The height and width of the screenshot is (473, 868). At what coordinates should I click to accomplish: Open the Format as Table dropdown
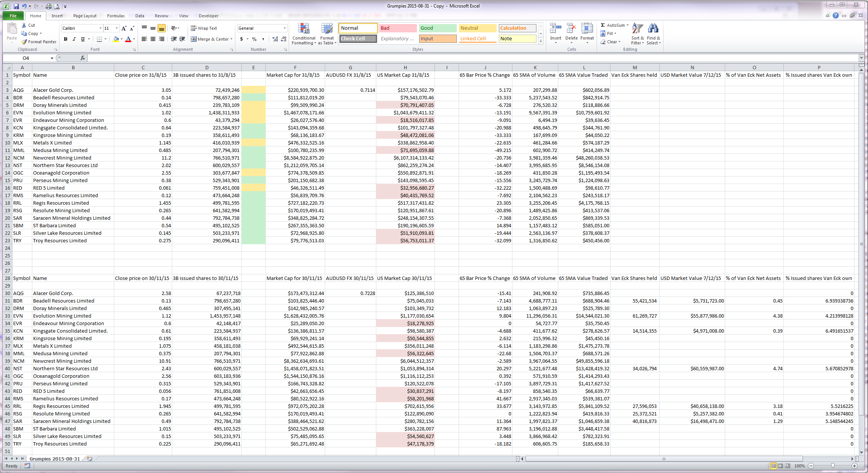click(x=327, y=34)
